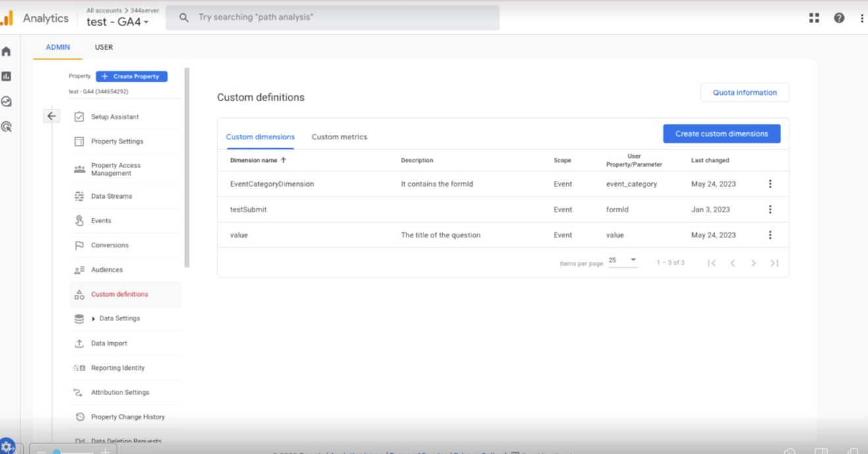Click the testSubmit dimension name
The image size is (868, 454).
(x=248, y=209)
